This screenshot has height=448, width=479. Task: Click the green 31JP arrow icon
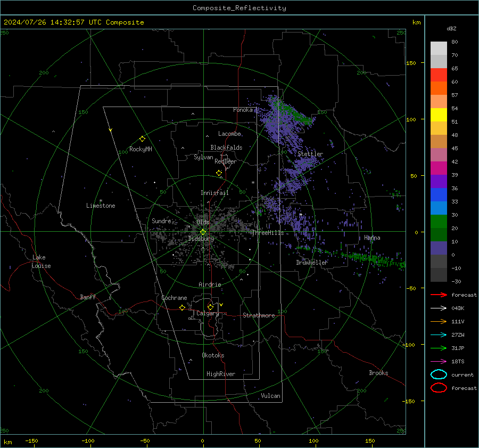(x=439, y=348)
